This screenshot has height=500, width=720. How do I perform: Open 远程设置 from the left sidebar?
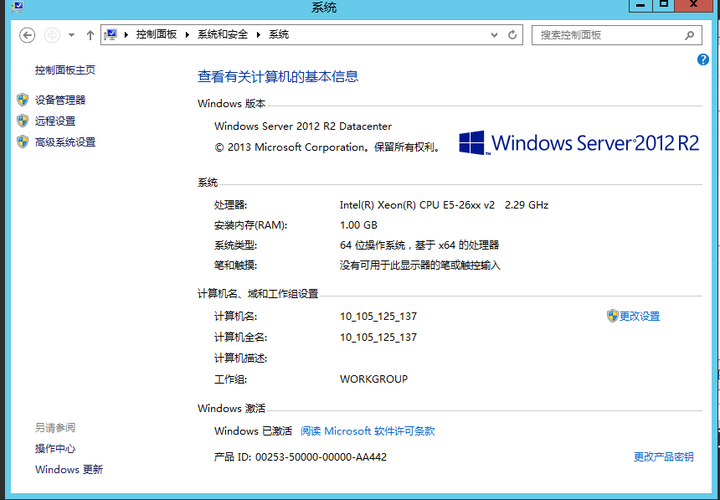point(55,121)
